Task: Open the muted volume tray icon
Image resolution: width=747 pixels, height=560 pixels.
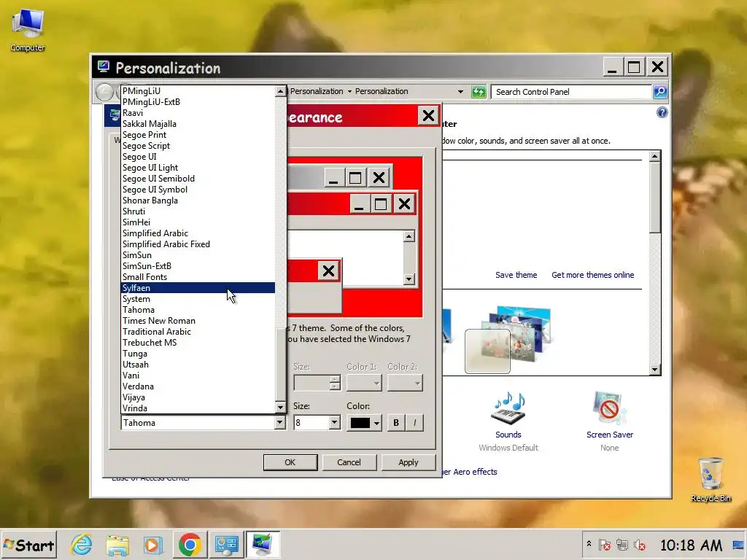Action: (x=639, y=545)
